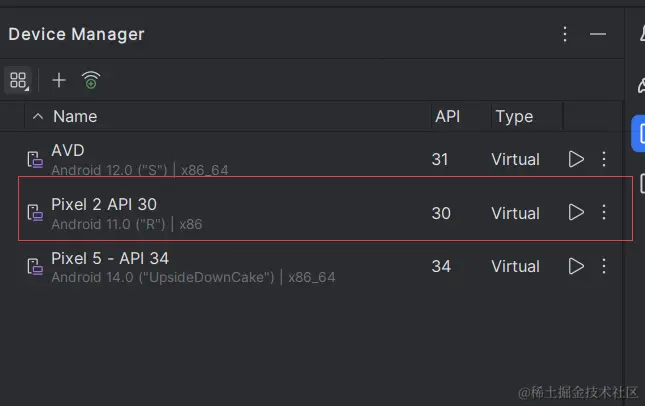Sort devices by the Name column
The width and height of the screenshot is (645, 406).
tap(75, 116)
